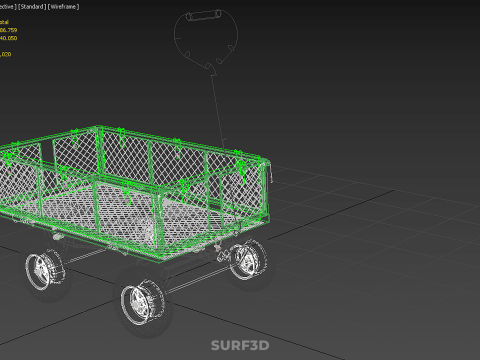This screenshot has height=360, width=480.
Task: Select the front wheel nearest the camera
Action: coord(143,303)
